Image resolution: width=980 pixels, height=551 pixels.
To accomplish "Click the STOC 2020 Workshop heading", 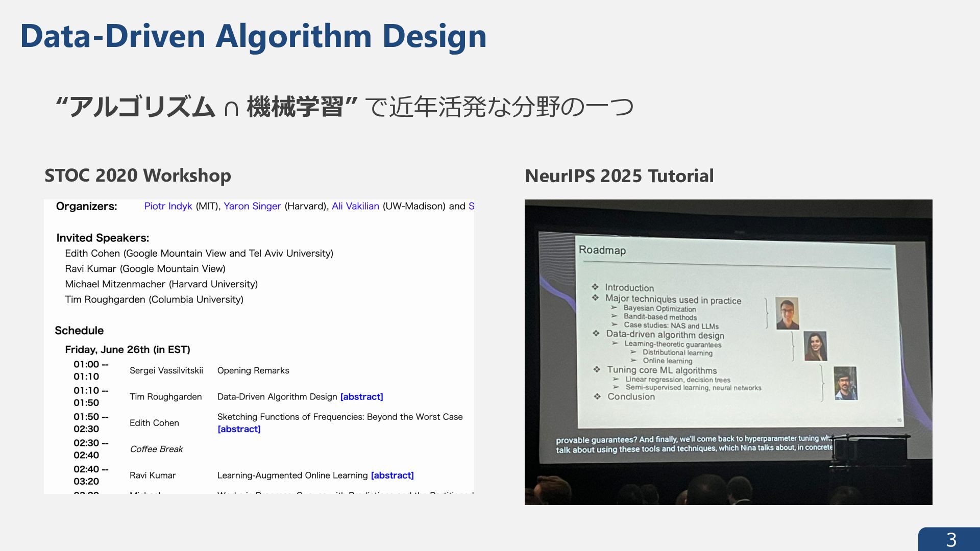I will (x=138, y=176).
